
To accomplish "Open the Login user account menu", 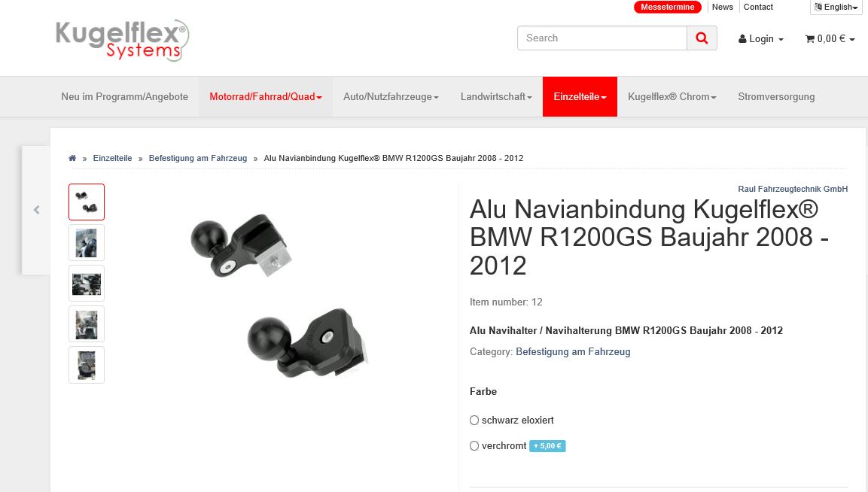I will tap(760, 38).
